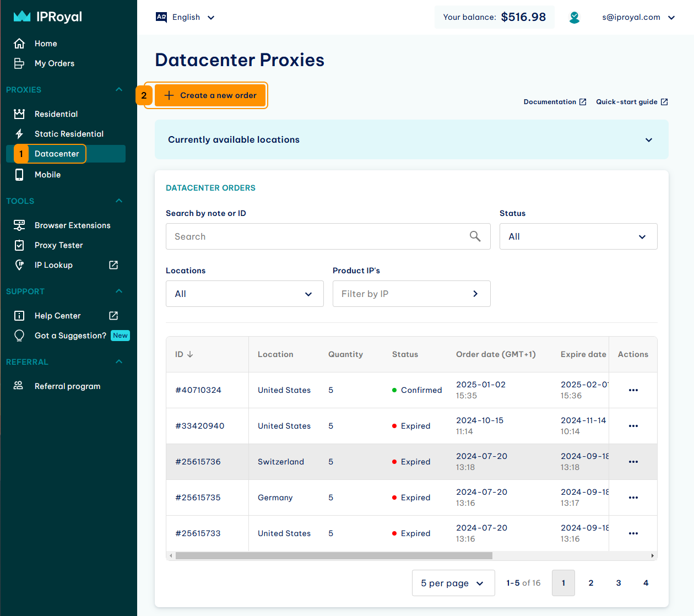Collapse the REFERRAL sidebar section
694x616 pixels.
pyautogui.click(x=119, y=361)
